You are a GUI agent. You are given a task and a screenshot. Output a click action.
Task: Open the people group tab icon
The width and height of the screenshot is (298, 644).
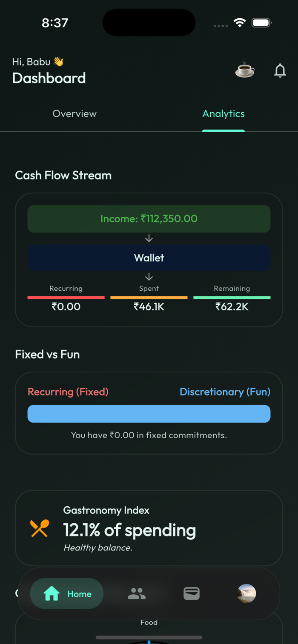tap(137, 593)
